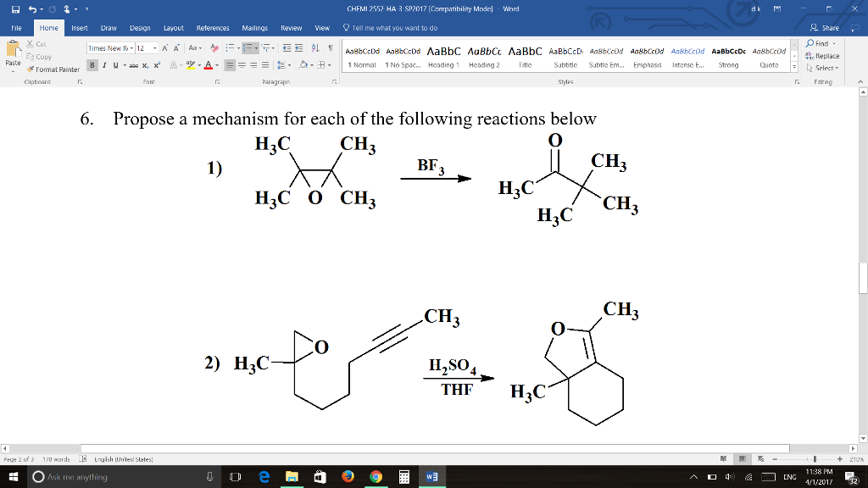The image size is (868, 488).
Task: Expand the Font Color dropdown arrow
Action: tap(217, 65)
